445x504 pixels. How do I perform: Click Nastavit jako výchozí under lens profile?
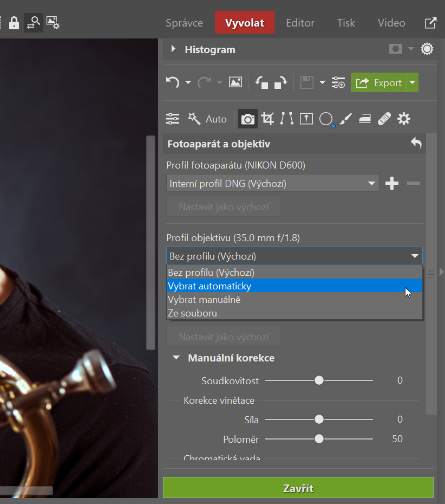[224, 337]
